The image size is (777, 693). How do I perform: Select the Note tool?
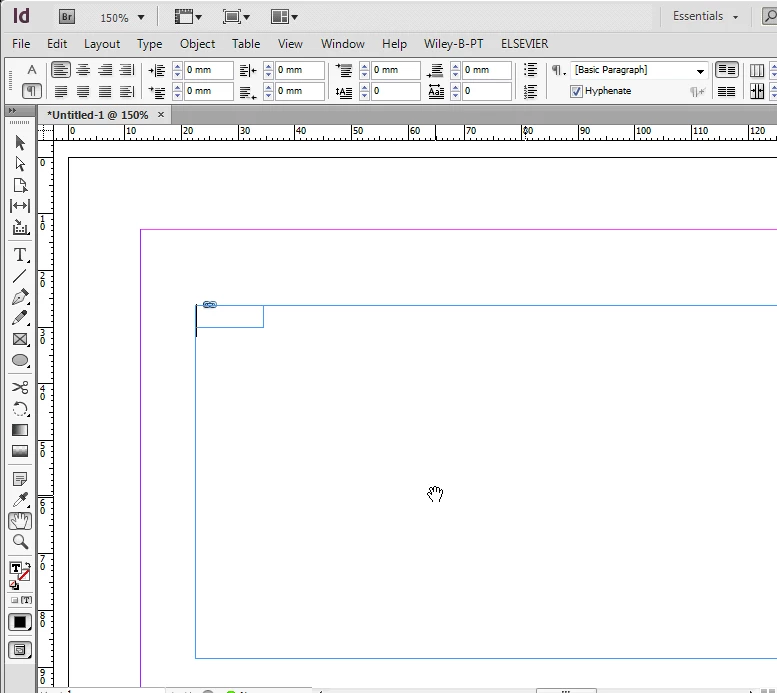tap(20, 479)
